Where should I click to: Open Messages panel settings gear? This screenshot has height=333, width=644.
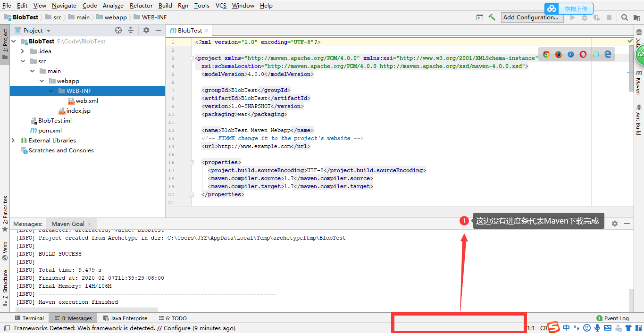pyautogui.click(x=614, y=224)
